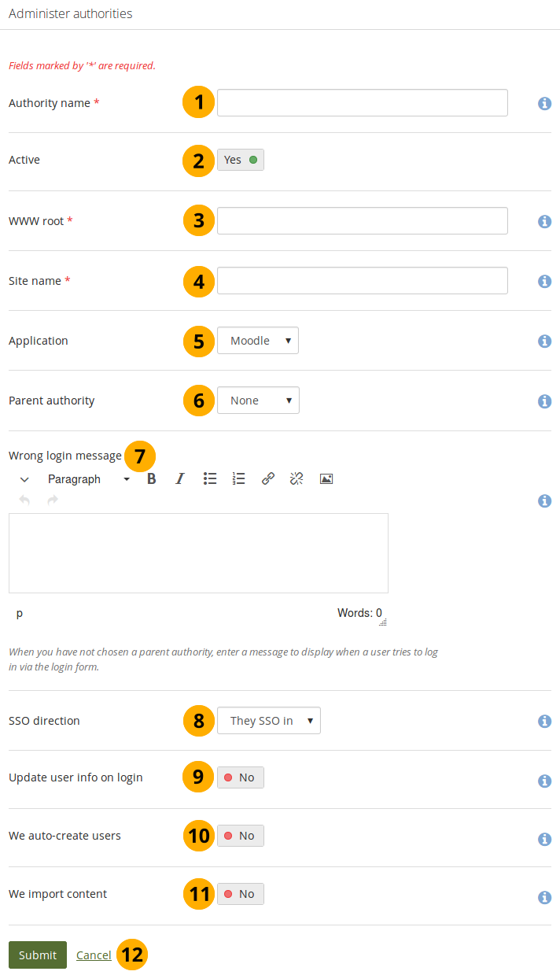
Task: Open the Parent authority dropdown
Action: [258, 401]
